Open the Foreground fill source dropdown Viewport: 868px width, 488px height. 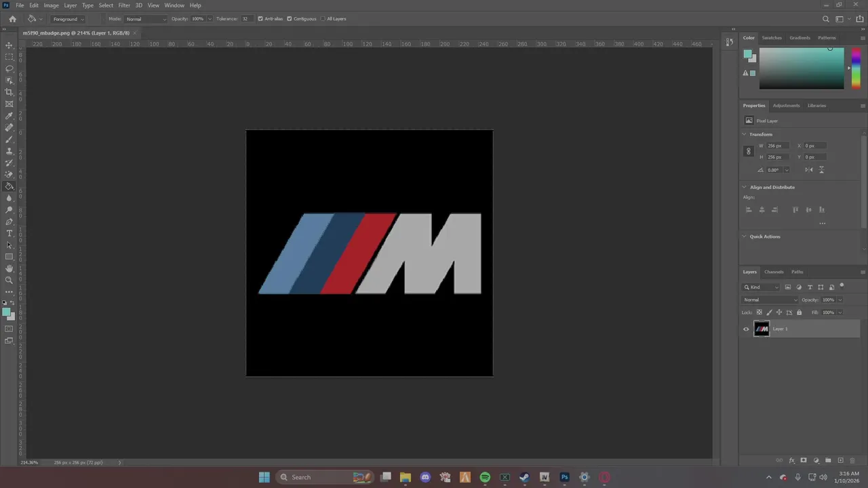(x=68, y=19)
